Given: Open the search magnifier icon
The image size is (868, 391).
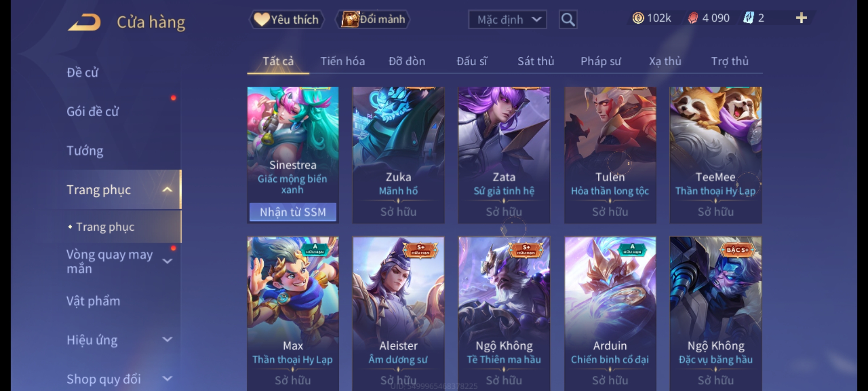Looking at the screenshot, I should pyautogui.click(x=568, y=20).
